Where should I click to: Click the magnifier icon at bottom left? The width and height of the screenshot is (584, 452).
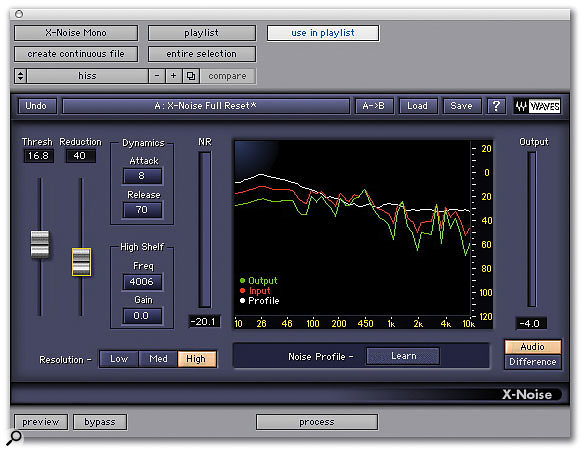(14, 437)
